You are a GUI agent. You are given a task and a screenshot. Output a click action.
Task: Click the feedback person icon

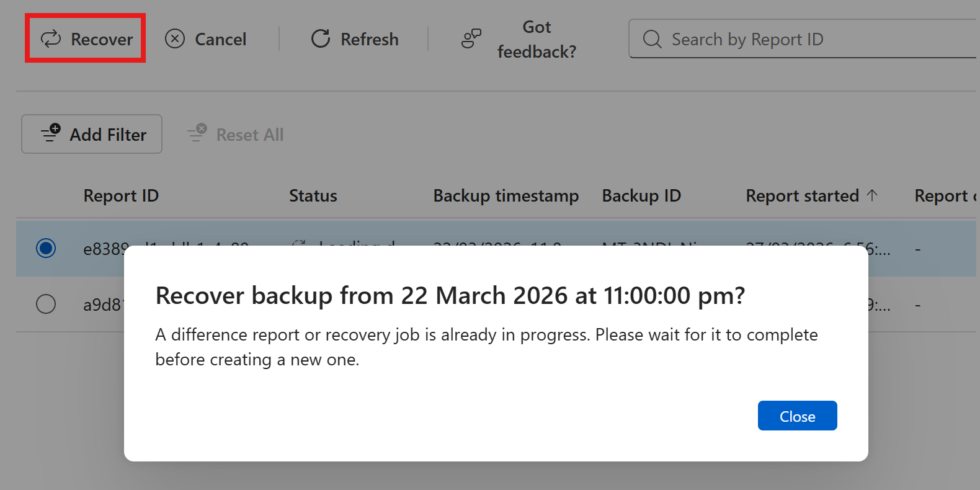pyautogui.click(x=471, y=38)
